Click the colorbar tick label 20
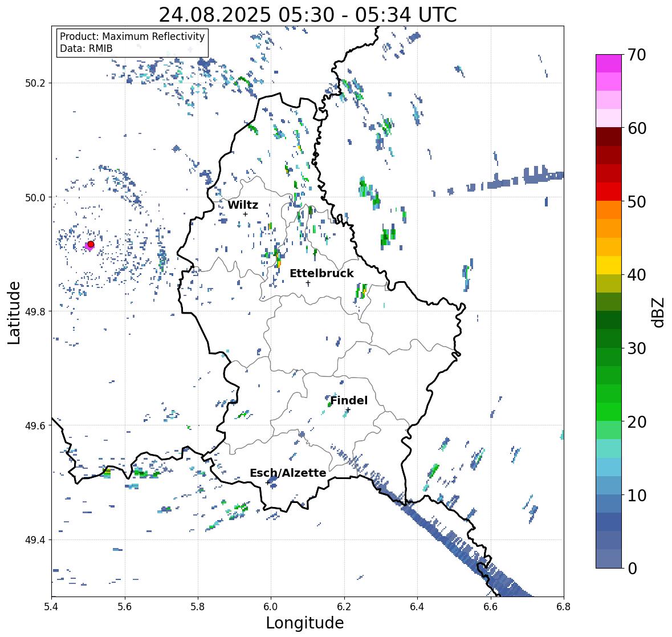The width and height of the screenshot is (672, 637). pyautogui.click(x=637, y=422)
